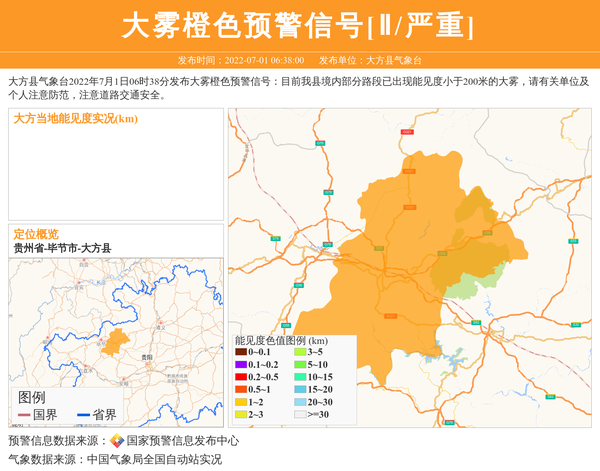Click the small orange Dafang marker on locator map
Viewport: 600px width, 471px height.
coord(116,342)
